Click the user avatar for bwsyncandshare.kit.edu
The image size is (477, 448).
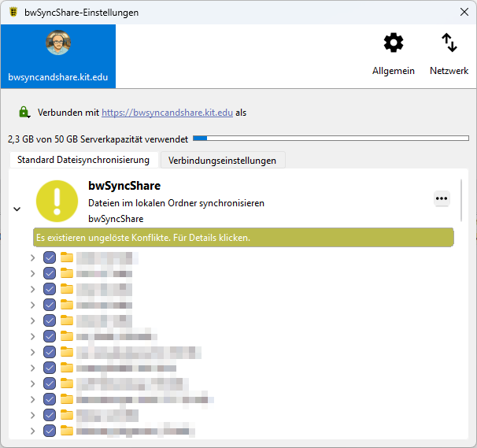[58, 44]
